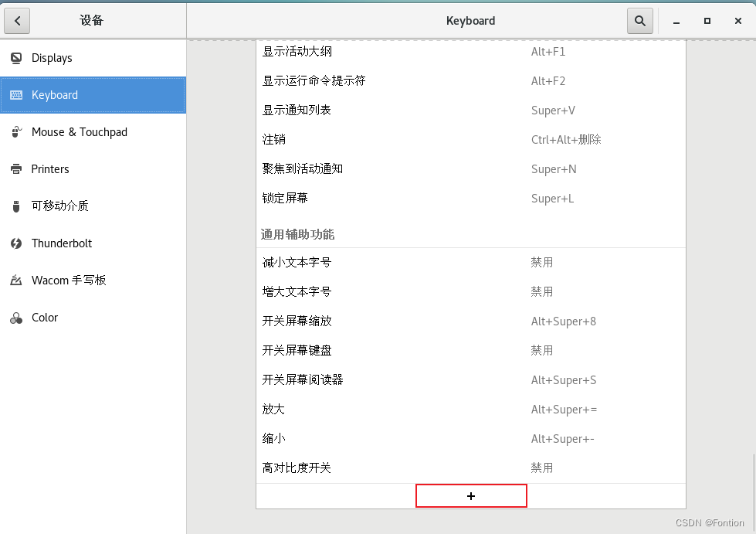Edit the 开关屏幕缩放 shortcut

coord(470,321)
